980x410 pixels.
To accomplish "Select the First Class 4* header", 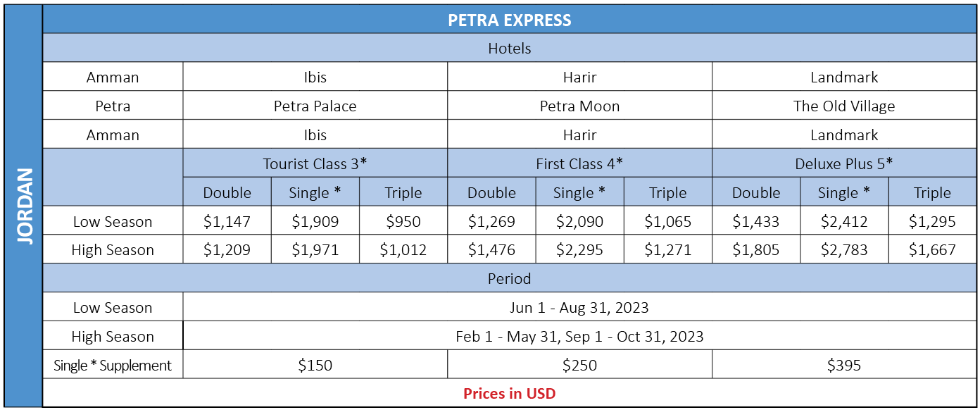I will (580, 163).
